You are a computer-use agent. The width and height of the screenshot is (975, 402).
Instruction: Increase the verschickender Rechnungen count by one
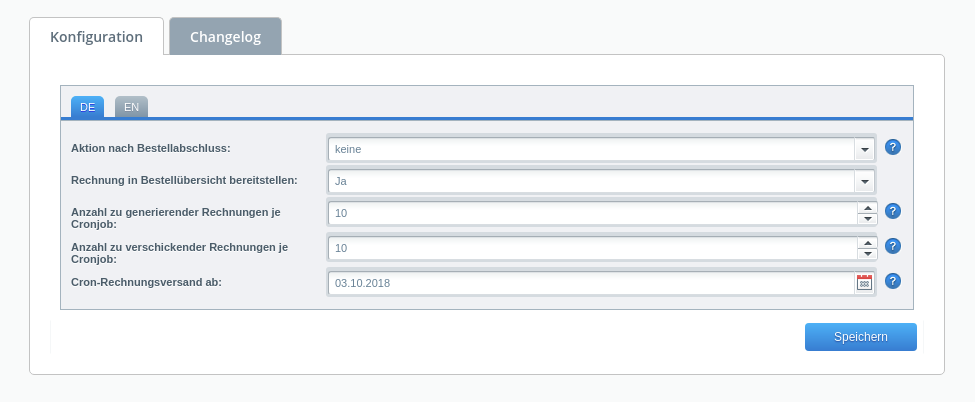point(867,243)
